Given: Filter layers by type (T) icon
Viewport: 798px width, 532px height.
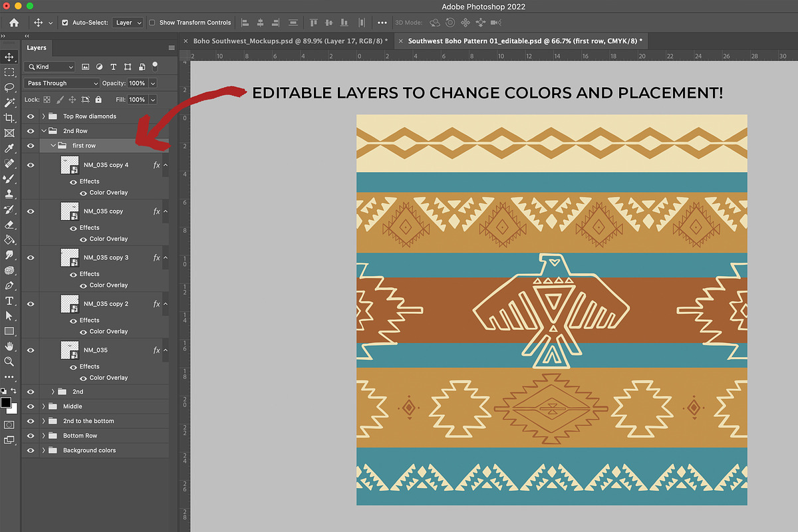Looking at the screenshot, I should click(x=113, y=66).
